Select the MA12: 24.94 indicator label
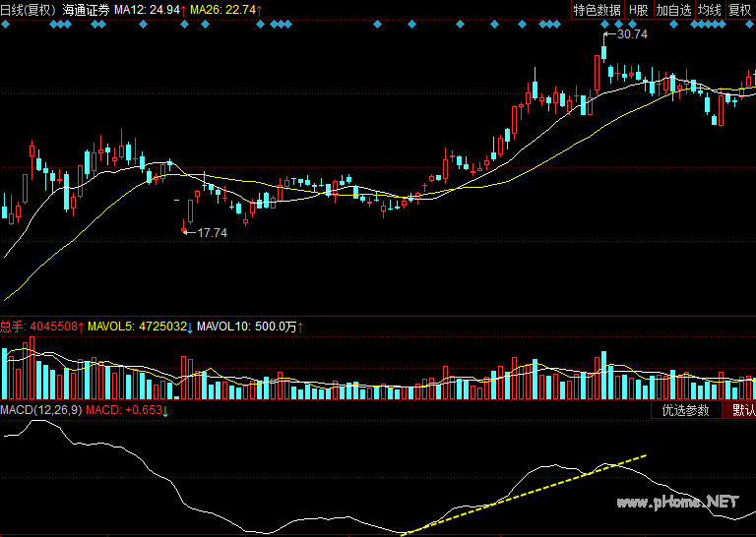Image resolution: width=756 pixels, height=537 pixels. [151, 10]
